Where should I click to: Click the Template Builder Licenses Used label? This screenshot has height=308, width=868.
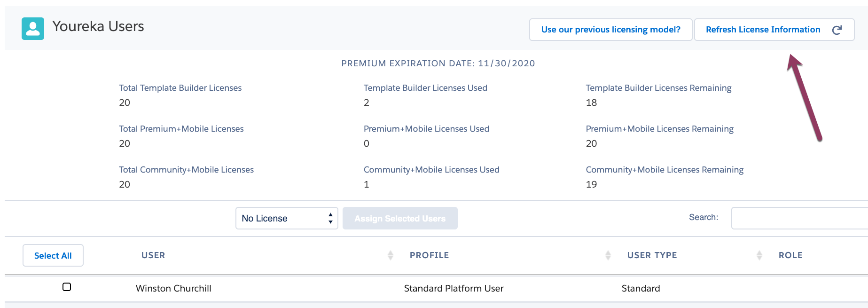point(425,88)
